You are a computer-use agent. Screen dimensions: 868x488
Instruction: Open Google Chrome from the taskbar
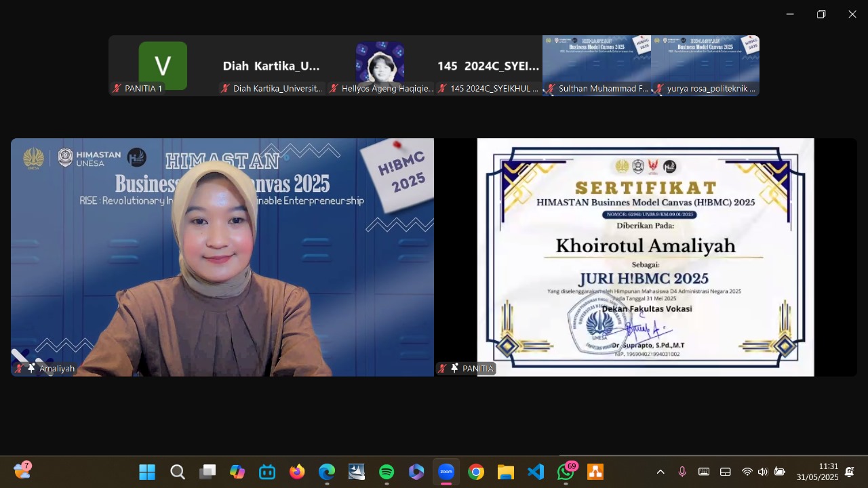(x=476, y=472)
